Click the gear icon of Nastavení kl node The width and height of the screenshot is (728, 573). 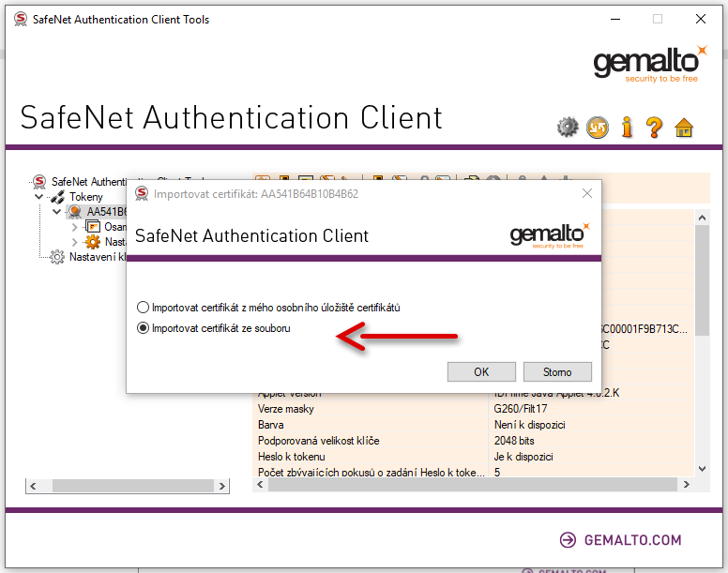click(x=57, y=257)
